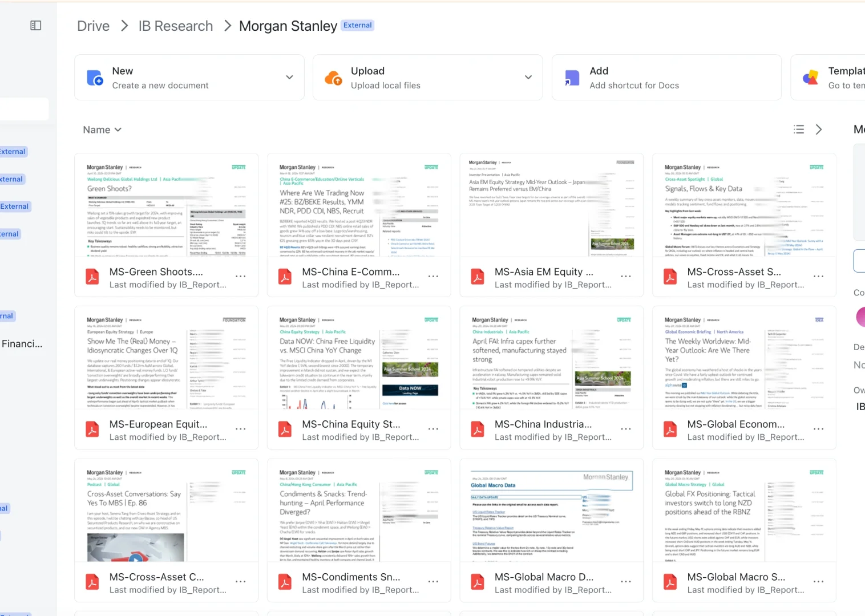Switch to list view icon
The height and width of the screenshot is (616, 865).
(x=799, y=129)
